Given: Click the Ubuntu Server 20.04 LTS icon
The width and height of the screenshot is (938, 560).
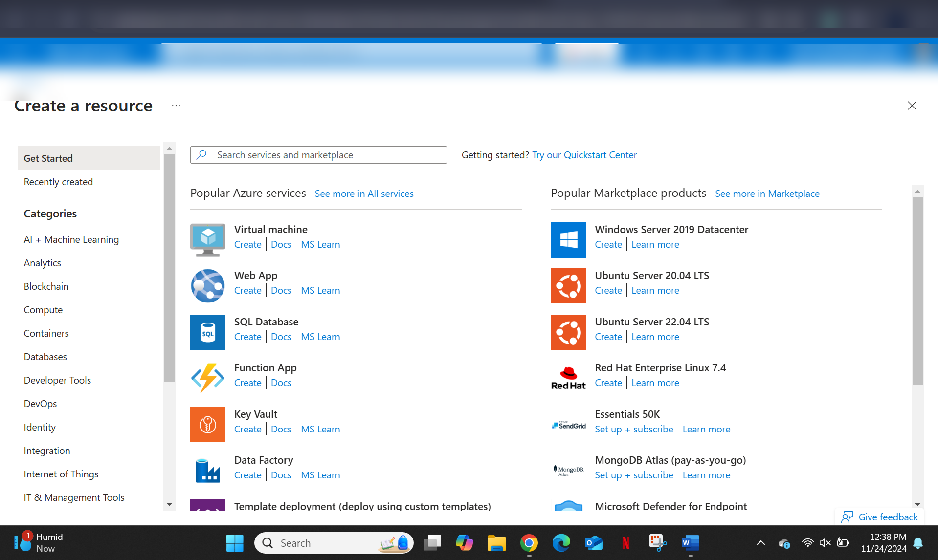Looking at the screenshot, I should click(x=569, y=286).
